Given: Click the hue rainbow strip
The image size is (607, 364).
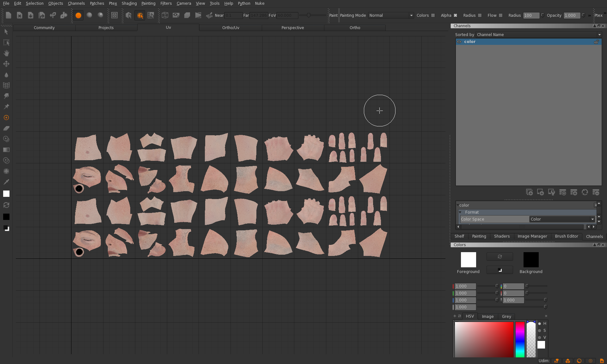Looking at the screenshot, I should tap(520, 339).
